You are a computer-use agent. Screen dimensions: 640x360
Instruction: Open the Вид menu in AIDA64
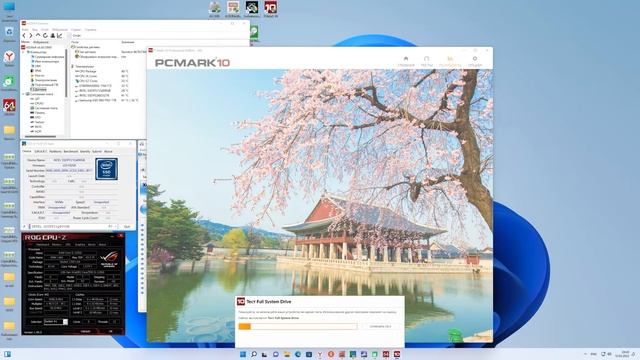35,29
